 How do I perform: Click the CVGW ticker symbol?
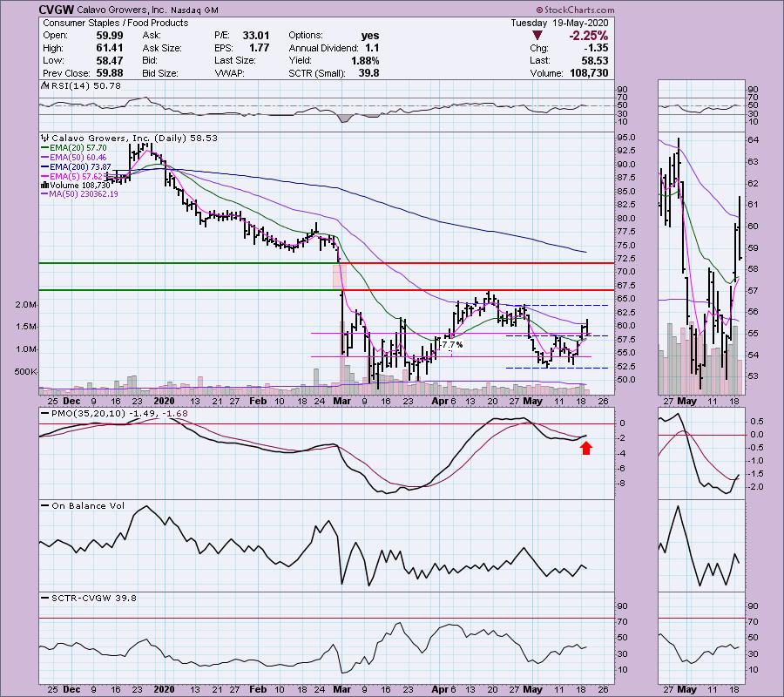(57, 10)
